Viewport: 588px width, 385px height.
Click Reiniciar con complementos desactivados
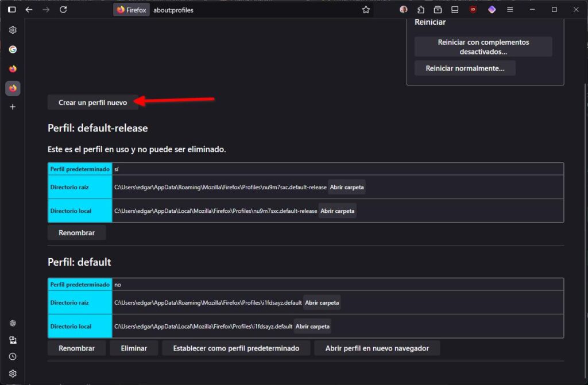coord(483,47)
